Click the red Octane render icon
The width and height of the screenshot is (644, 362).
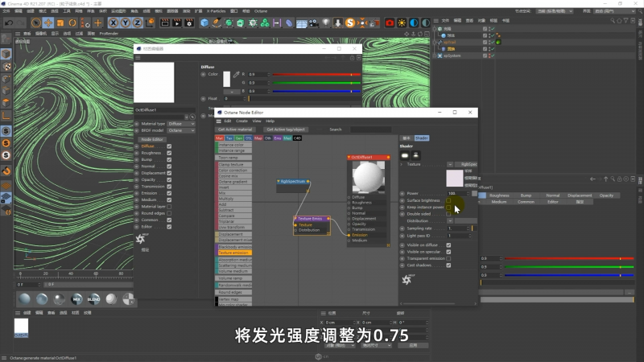390,23
